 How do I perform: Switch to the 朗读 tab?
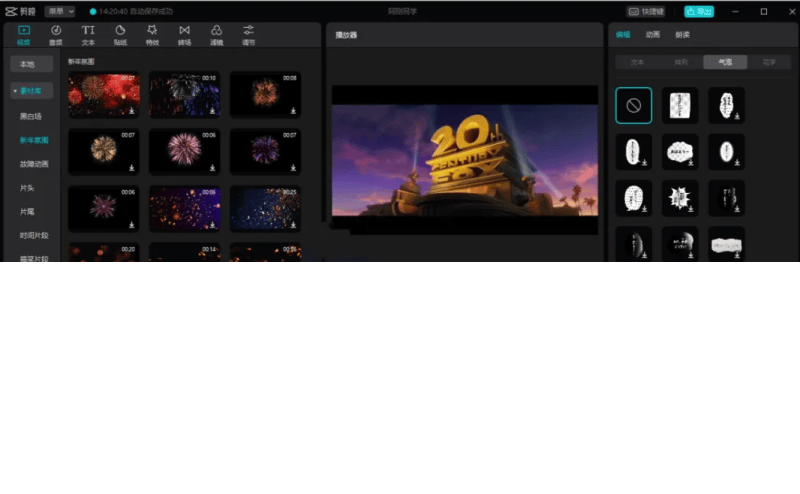click(682, 34)
